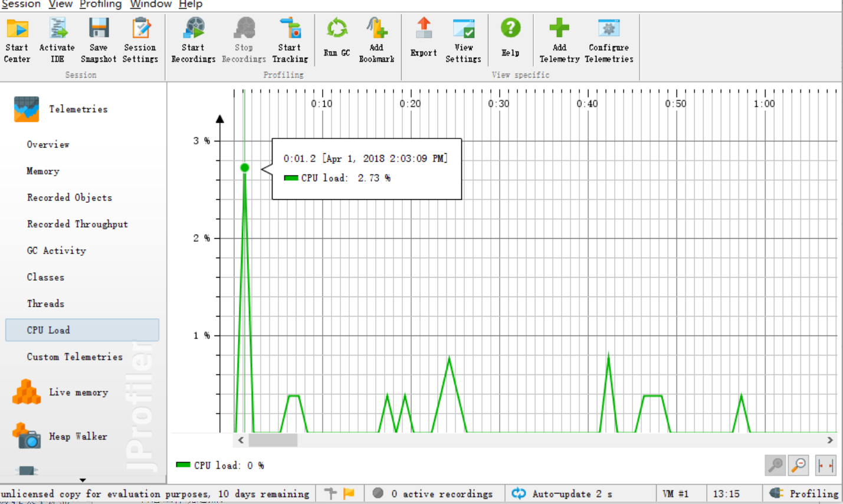Click the timeline scrollbar left arrow
Screen dimensions: 843x504
point(241,440)
